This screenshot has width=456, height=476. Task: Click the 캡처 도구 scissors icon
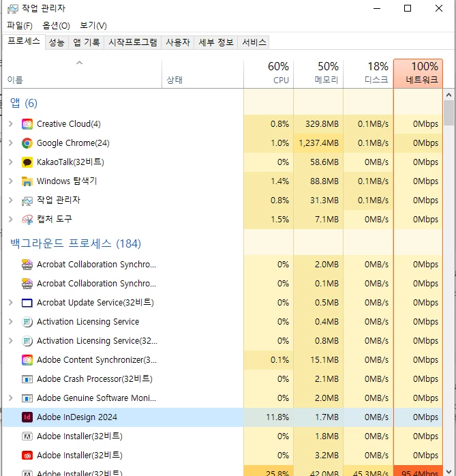click(x=27, y=220)
